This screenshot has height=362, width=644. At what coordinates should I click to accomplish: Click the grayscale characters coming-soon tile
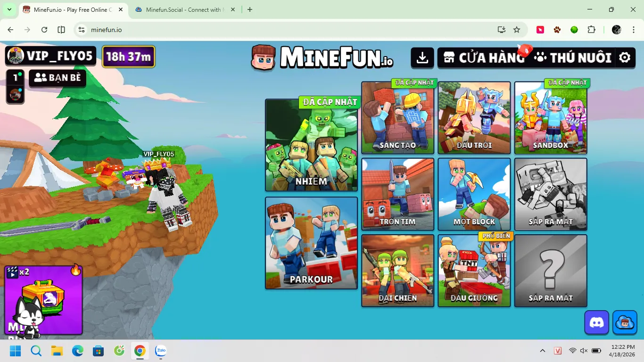(551, 194)
